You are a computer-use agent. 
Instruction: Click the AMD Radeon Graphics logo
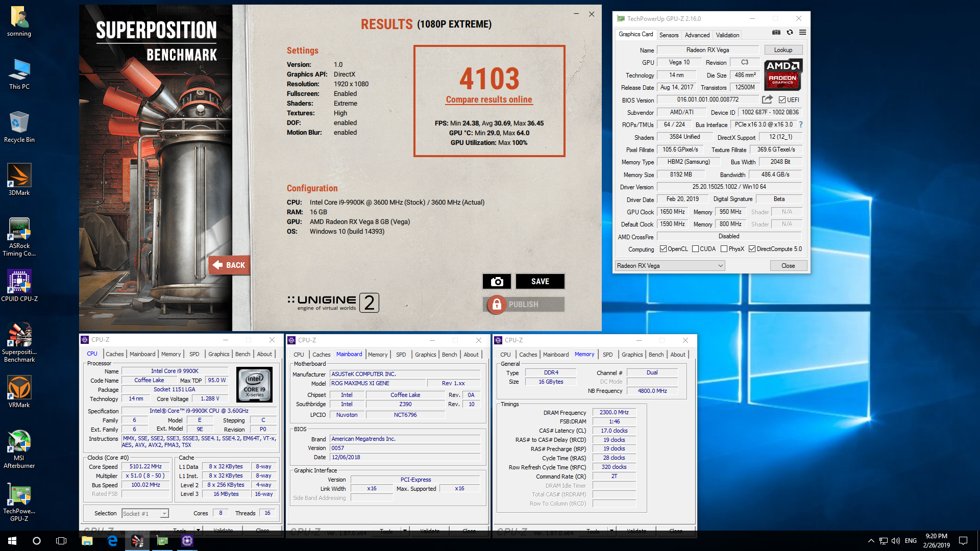coord(783,74)
